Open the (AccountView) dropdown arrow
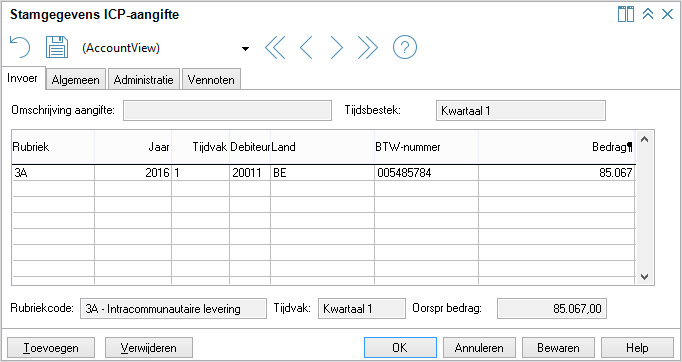Image resolution: width=682 pixels, height=362 pixels. click(x=245, y=48)
